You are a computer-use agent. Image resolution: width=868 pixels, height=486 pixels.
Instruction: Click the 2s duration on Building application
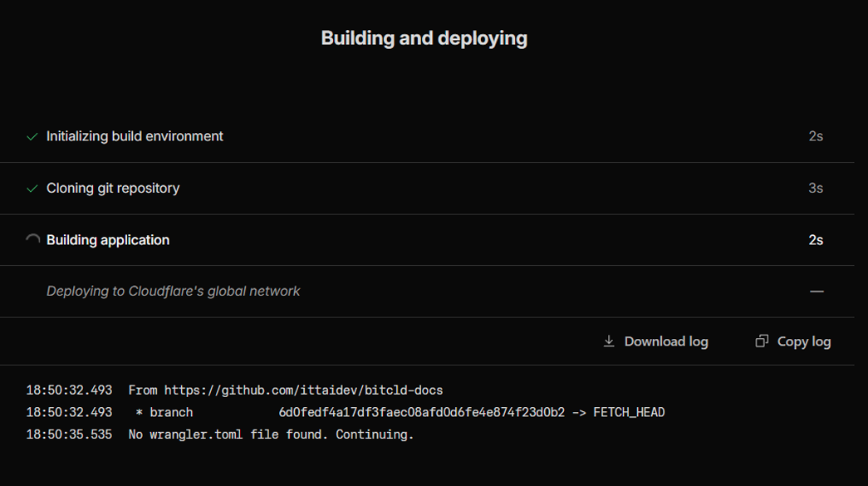click(815, 239)
